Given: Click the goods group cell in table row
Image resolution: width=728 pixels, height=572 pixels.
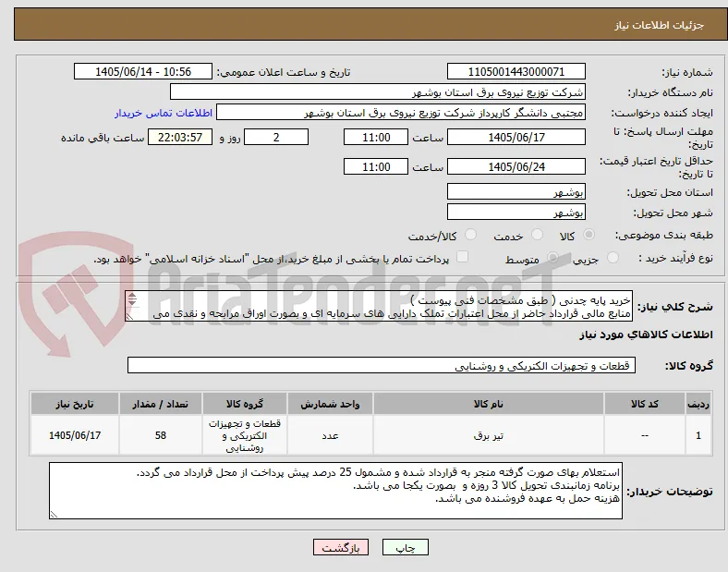Looking at the screenshot, I should (x=245, y=435).
